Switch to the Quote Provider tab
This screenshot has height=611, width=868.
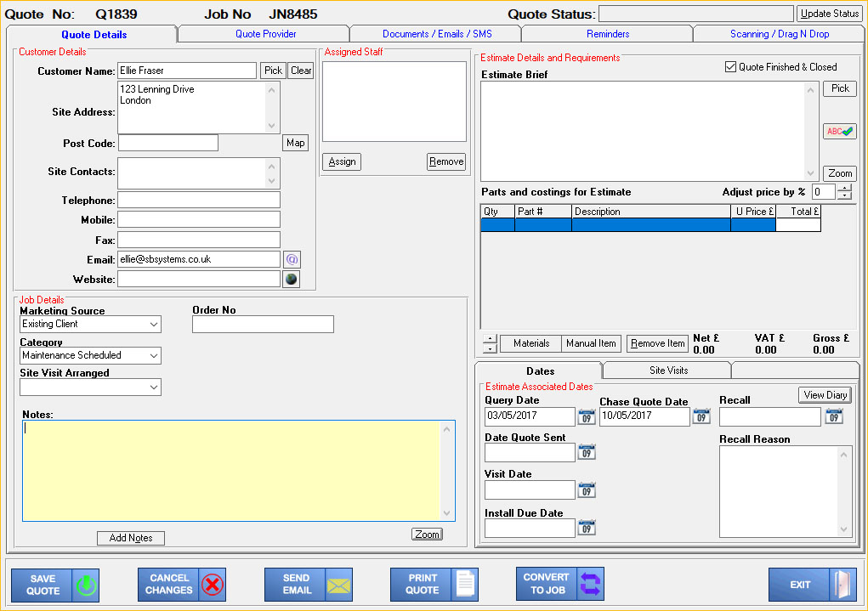click(x=266, y=34)
